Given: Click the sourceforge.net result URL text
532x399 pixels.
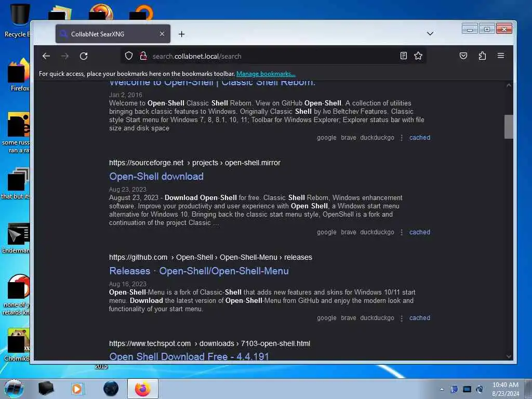Looking at the screenshot, I should point(195,163).
